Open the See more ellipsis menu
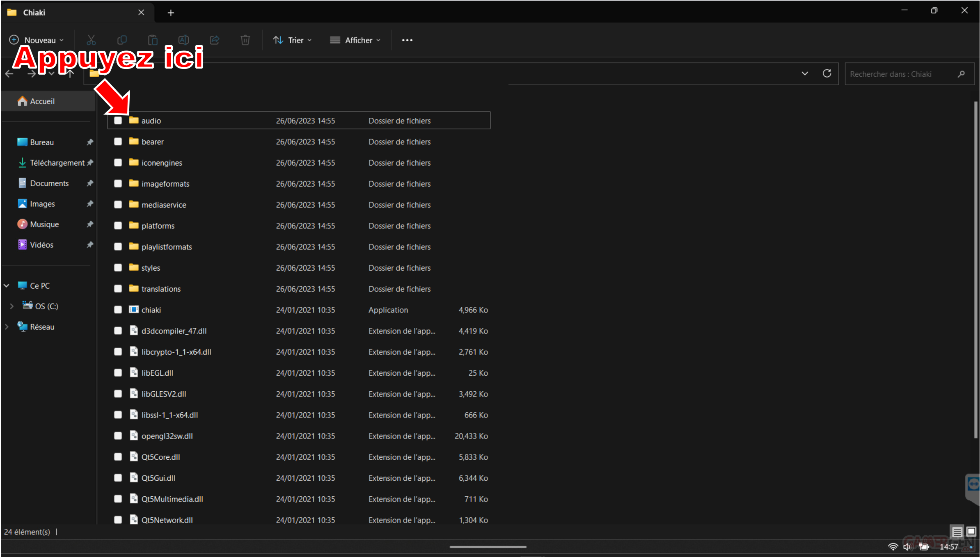Image resolution: width=980 pixels, height=557 pixels. (x=407, y=40)
